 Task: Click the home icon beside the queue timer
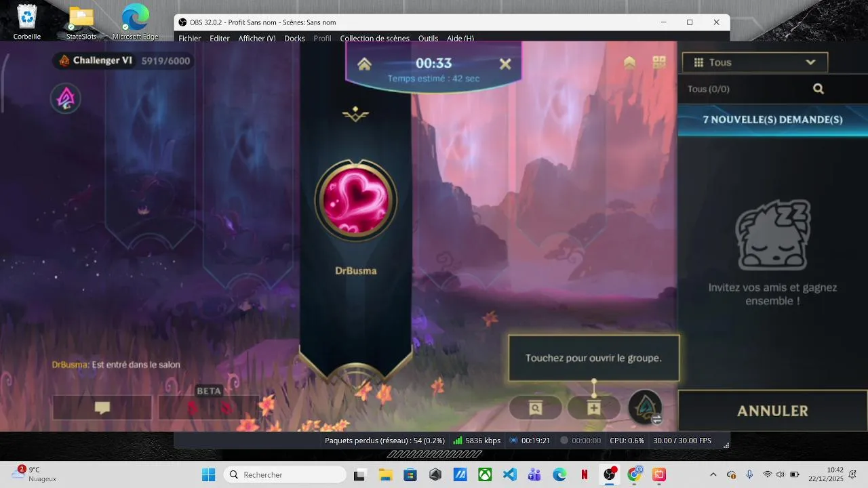pos(365,64)
